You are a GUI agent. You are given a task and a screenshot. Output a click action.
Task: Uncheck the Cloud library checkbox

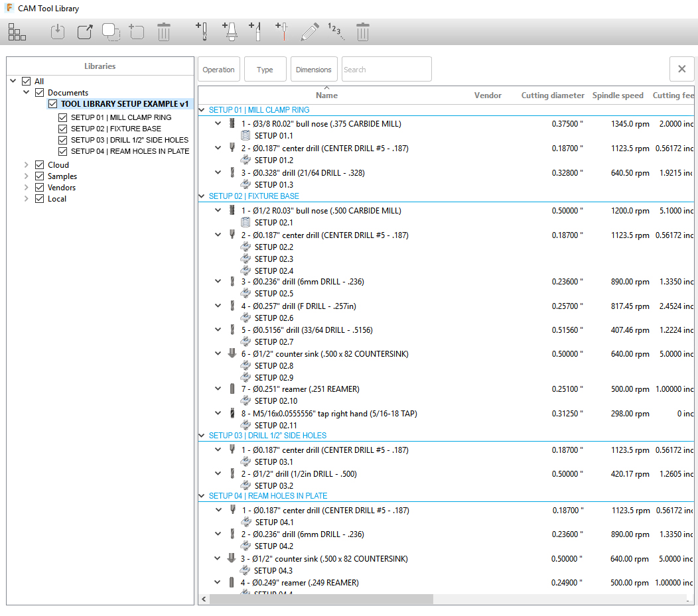point(40,164)
